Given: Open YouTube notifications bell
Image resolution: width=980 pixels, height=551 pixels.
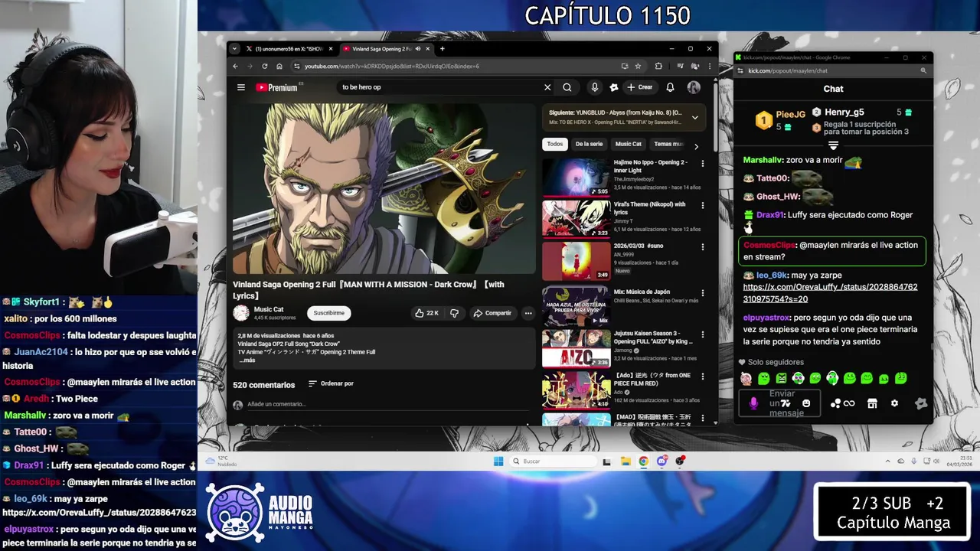Looking at the screenshot, I should [x=670, y=87].
